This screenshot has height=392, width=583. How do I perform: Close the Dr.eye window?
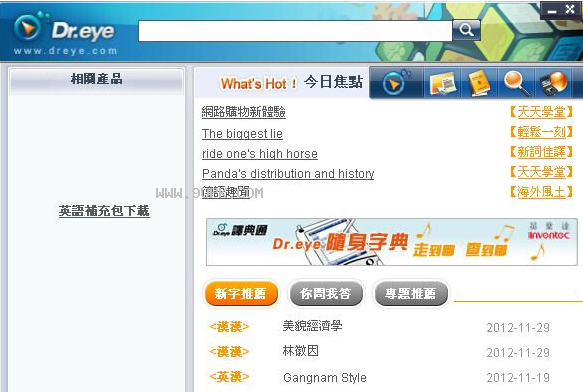click(x=570, y=9)
